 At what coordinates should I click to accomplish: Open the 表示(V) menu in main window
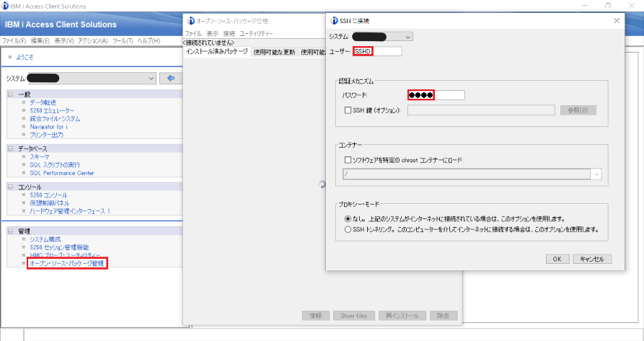64,40
